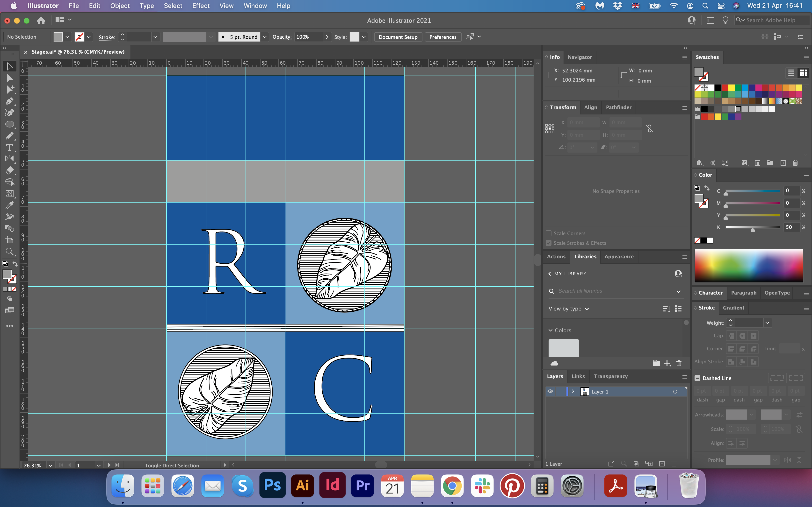Image resolution: width=812 pixels, height=507 pixels.
Task: Click the Preferences button
Action: point(442,37)
